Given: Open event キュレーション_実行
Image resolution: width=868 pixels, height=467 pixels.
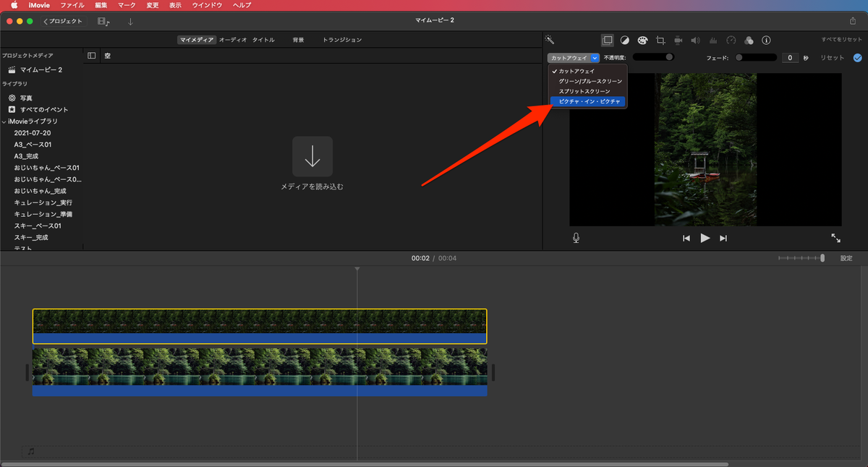Looking at the screenshot, I should (x=43, y=202).
